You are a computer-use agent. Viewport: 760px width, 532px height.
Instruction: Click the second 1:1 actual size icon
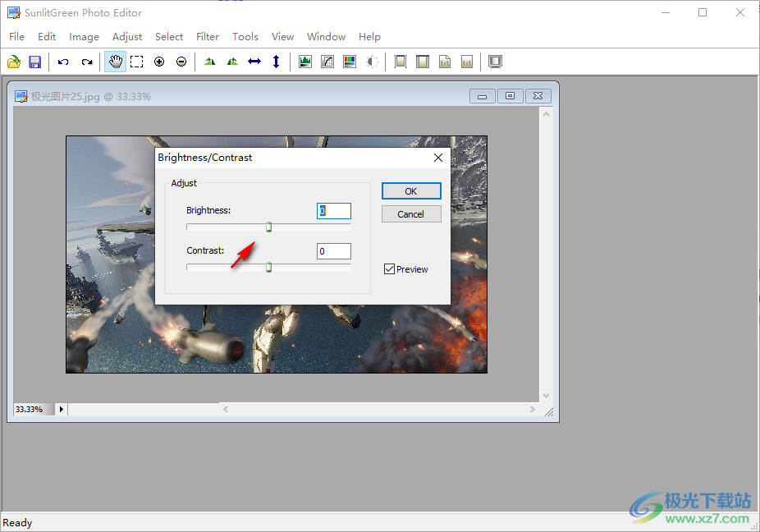tap(467, 62)
